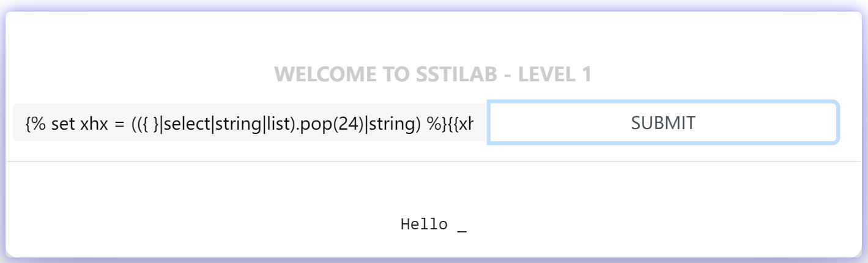Focus the template payload input field
This screenshot has height=263, width=868.
coord(250,123)
